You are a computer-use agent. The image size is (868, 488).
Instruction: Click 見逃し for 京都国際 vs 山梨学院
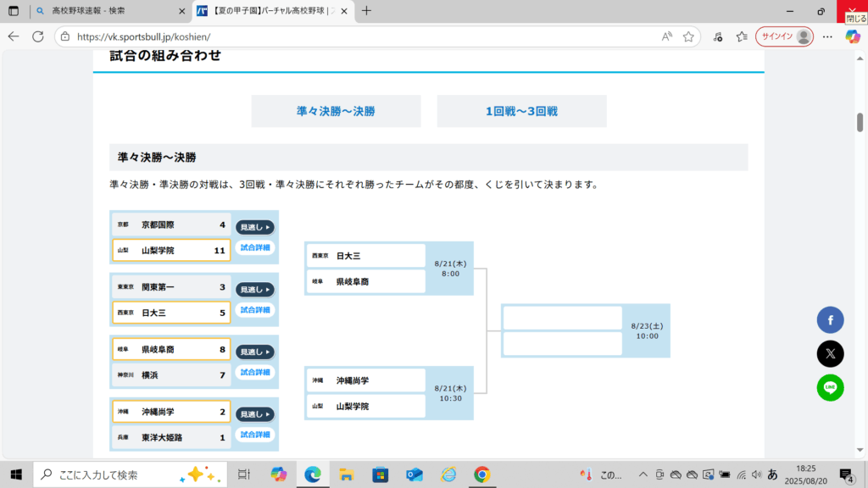(x=254, y=227)
